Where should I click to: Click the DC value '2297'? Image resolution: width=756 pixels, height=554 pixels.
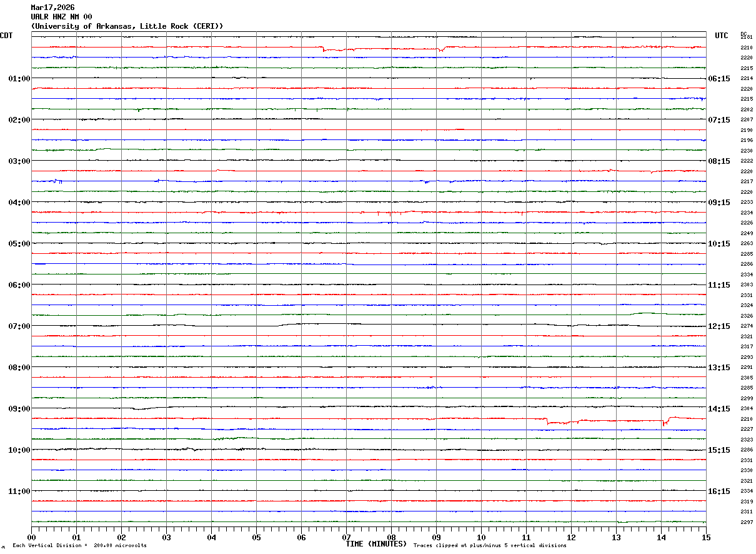click(x=746, y=522)
